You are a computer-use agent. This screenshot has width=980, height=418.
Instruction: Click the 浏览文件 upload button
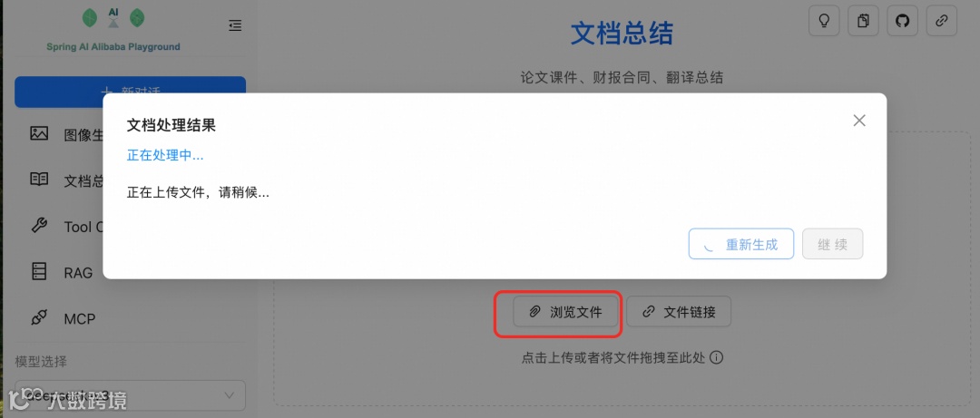566,312
